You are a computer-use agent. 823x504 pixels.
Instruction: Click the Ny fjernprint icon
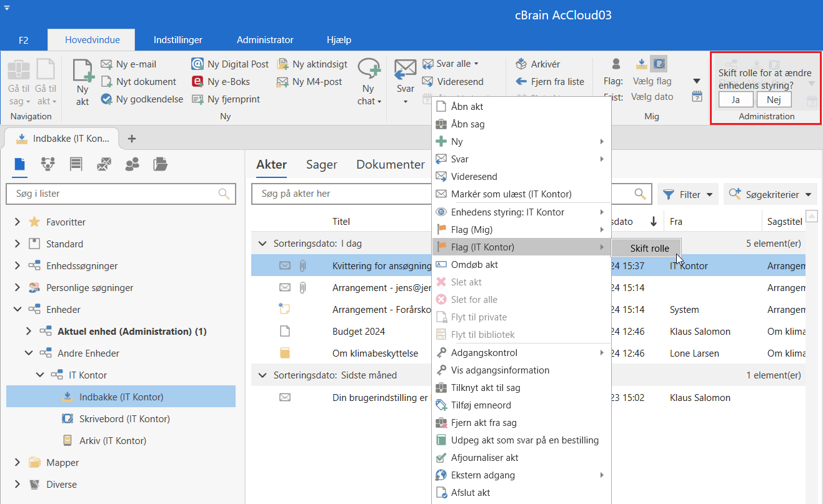pyautogui.click(x=197, y=99)
